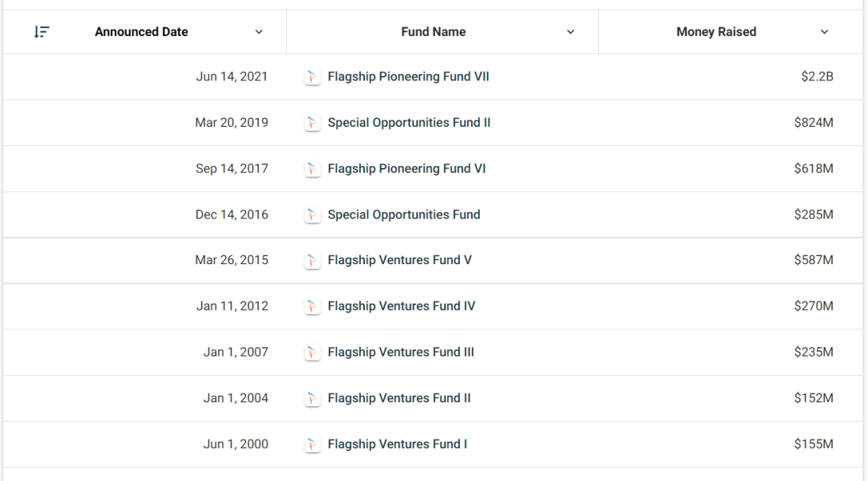868x481 pixels.
Task: Click the Money Raised column header
Action: (716, 32)
